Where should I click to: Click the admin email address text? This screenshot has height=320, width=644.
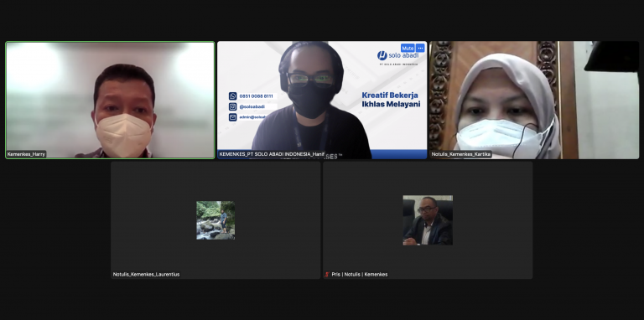[253, 117]
